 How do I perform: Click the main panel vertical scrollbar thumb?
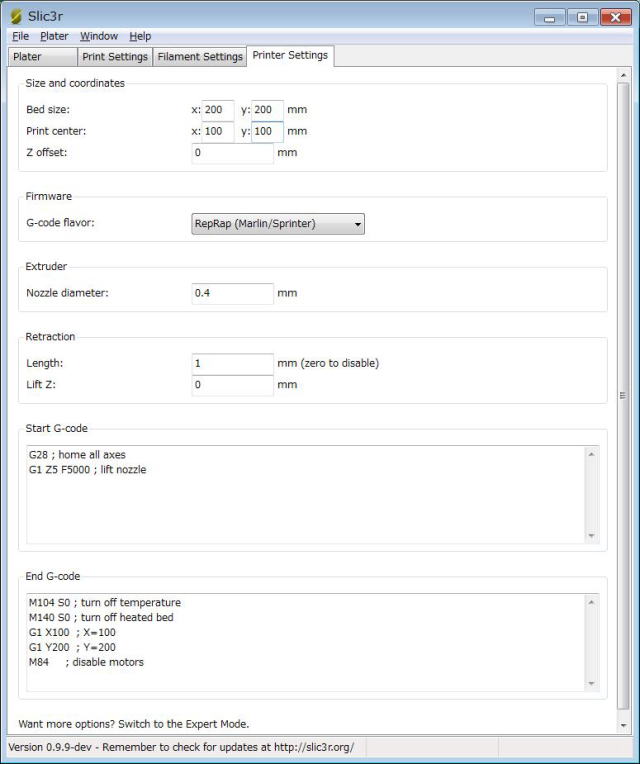[x=623, y=396]
